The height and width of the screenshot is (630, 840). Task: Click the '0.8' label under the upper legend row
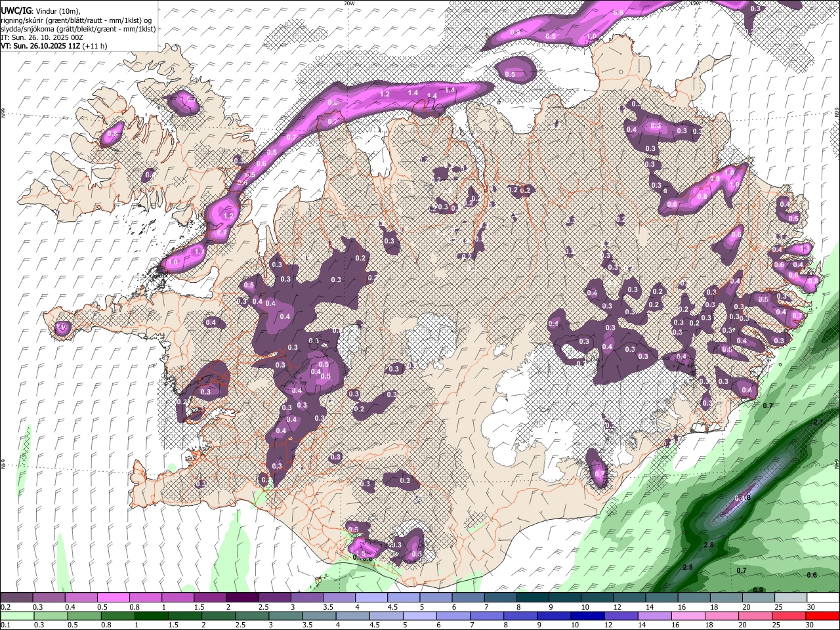135,607
